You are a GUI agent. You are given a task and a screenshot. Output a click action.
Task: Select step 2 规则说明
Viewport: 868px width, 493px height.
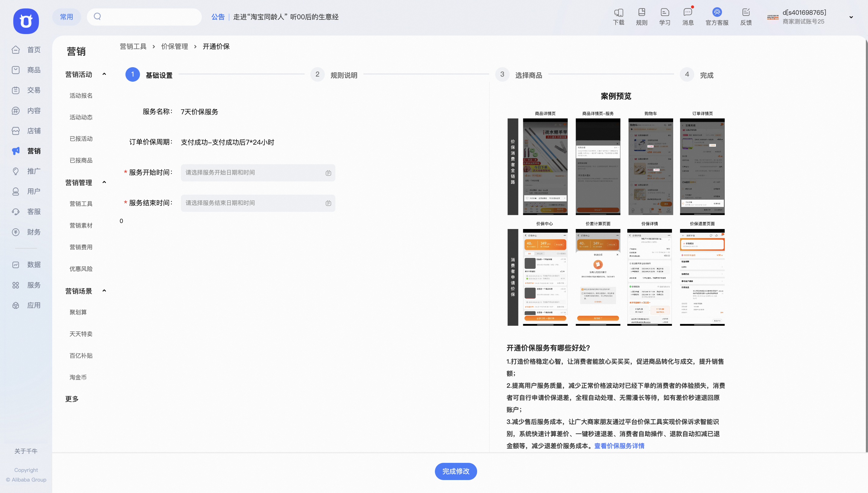334,74
